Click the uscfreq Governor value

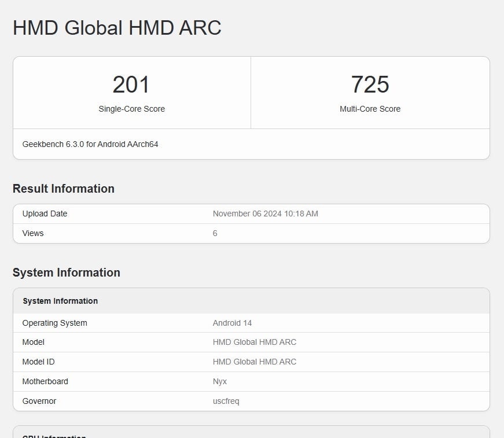225,401
